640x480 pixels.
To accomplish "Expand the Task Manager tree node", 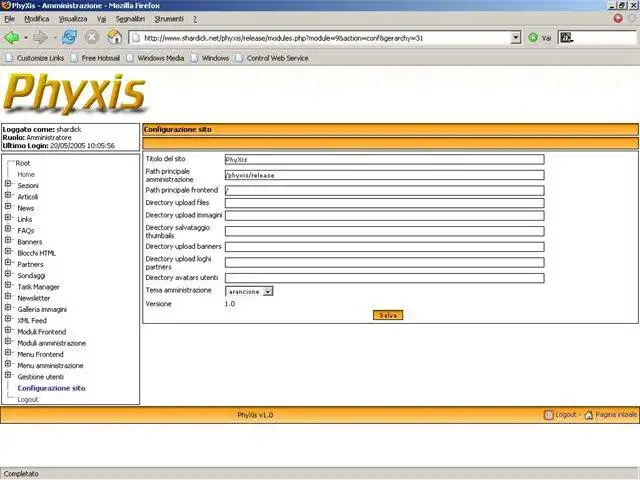I will 8,285.
